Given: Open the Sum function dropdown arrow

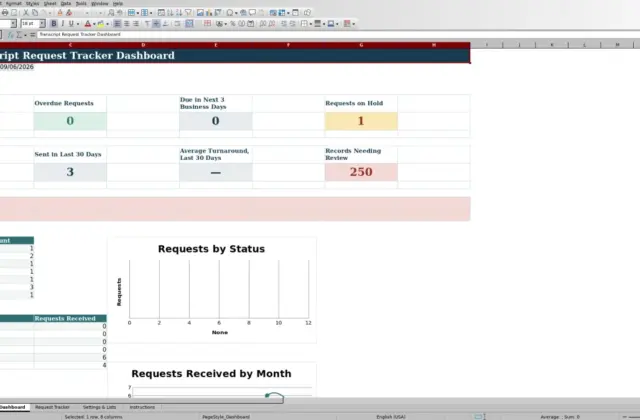Looking at the screenshot, I should click(x=25, y=35).
